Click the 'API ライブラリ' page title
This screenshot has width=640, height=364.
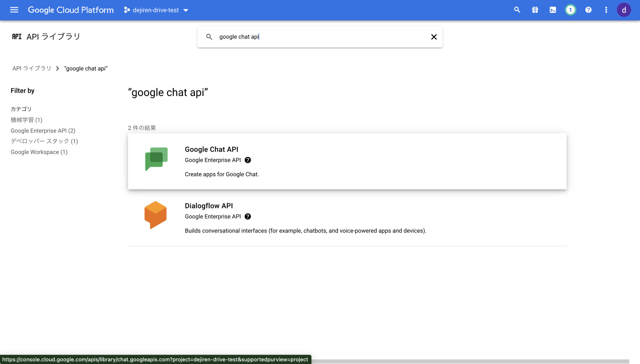53,36
